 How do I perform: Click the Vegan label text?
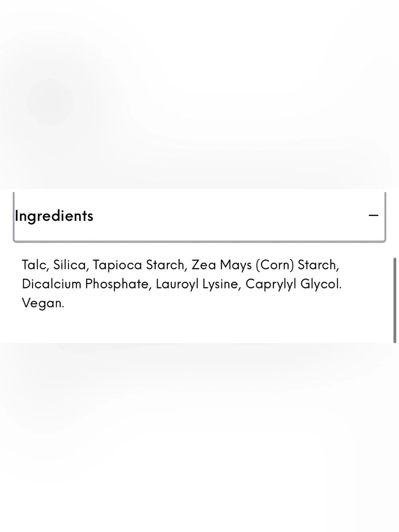[43, 303]
